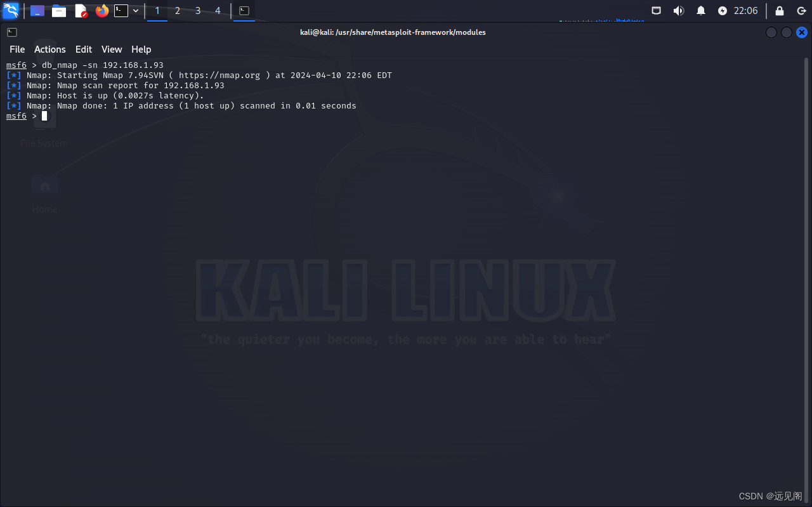Select the terminal window taskbar button
The width and height of the screenshot is (812, 507).
244,11
